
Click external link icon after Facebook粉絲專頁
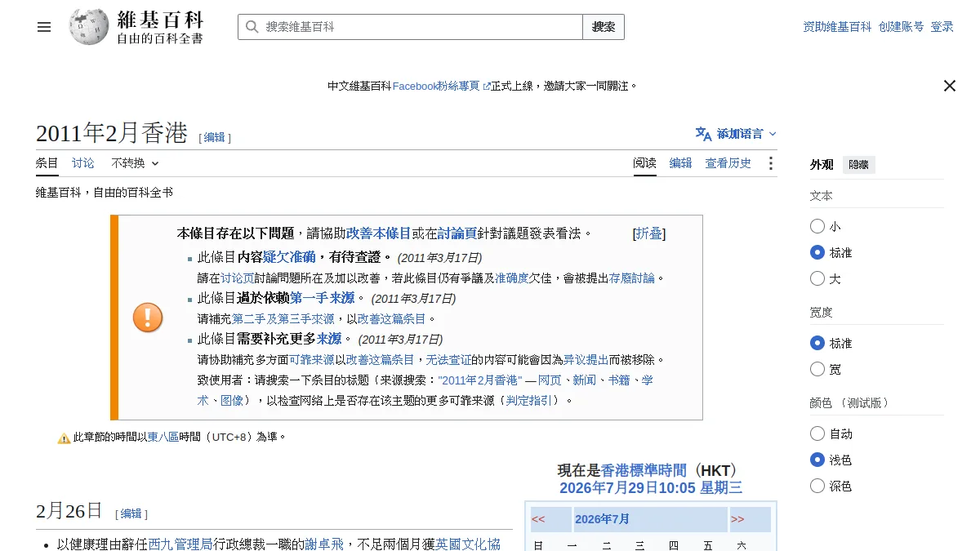pos(487,87)
